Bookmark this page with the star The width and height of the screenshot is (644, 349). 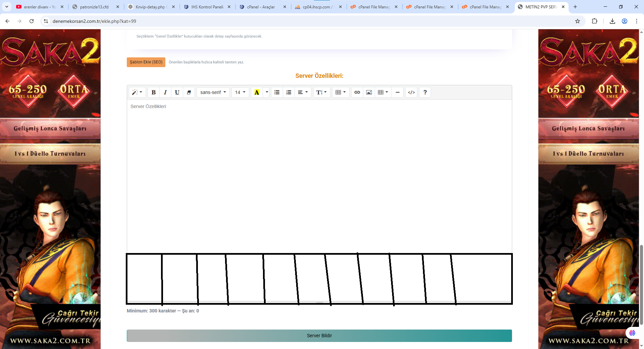pyautogui.click(x=578, y=21)
